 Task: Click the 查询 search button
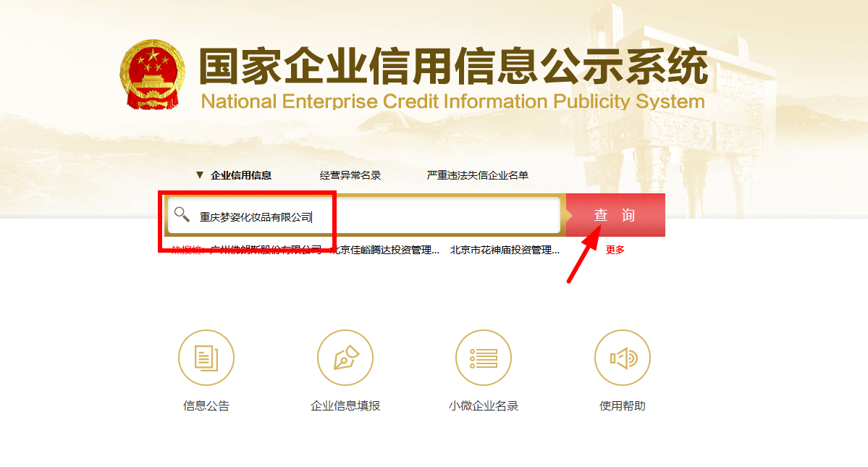(x=616, y=215)
